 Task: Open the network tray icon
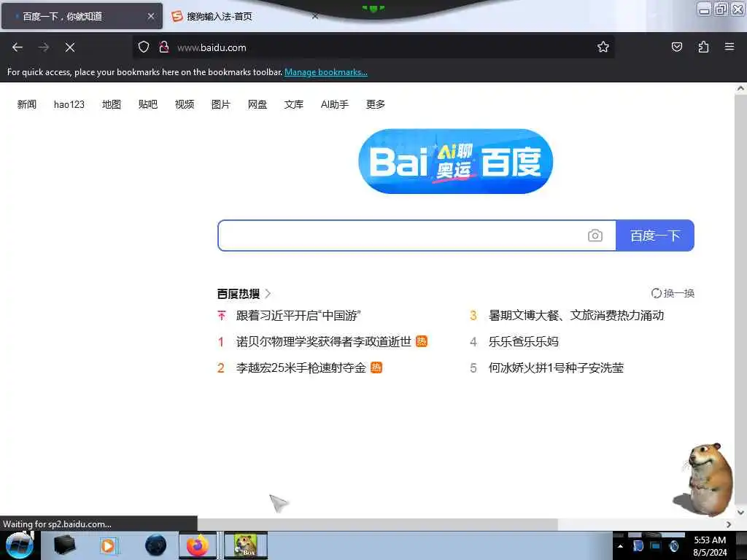coord(656,546)
